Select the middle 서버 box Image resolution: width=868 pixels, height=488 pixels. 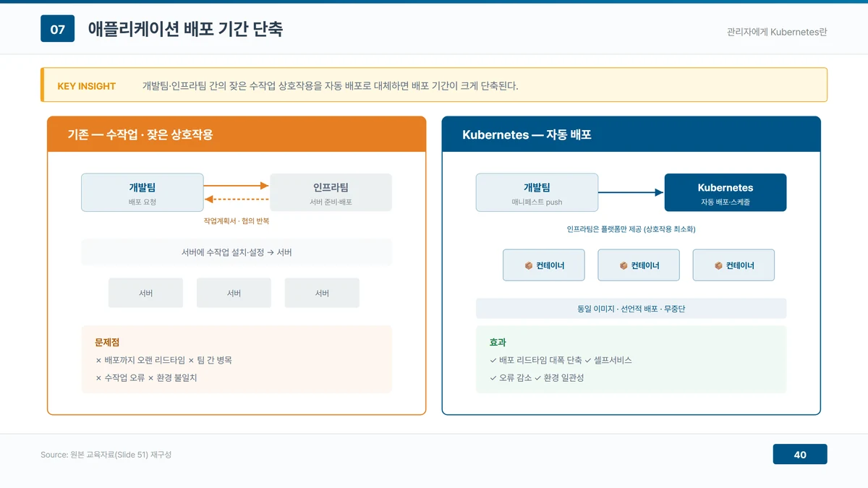[x=234, y=293]
